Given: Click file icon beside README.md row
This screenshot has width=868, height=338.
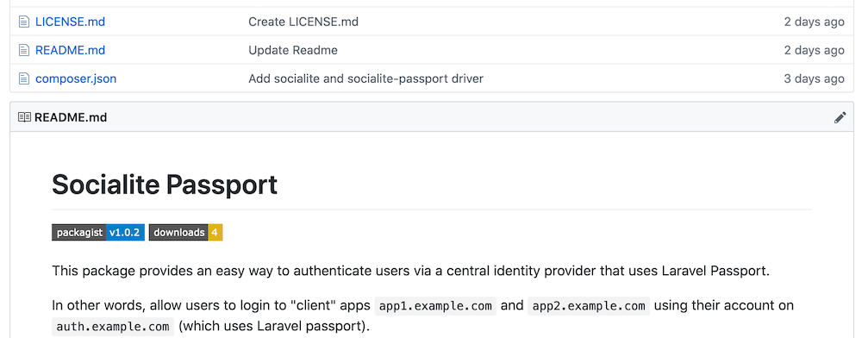Looking at the screenshot, I should point(24,50).
